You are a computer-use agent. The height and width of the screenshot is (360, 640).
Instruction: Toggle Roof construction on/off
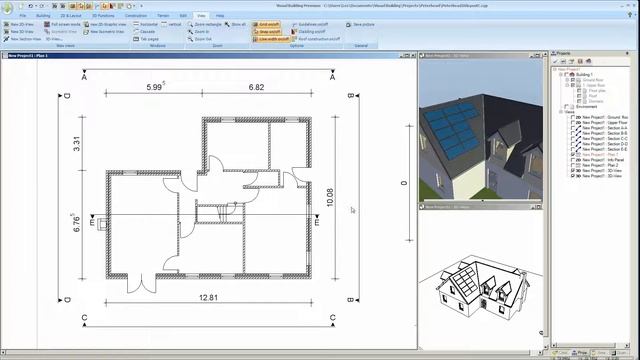[316, 39]
